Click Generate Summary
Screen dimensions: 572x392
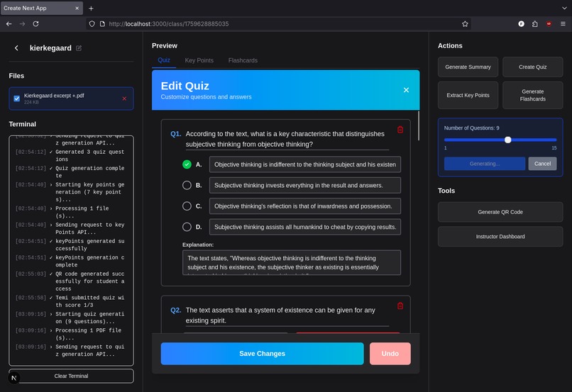[468, 67]
